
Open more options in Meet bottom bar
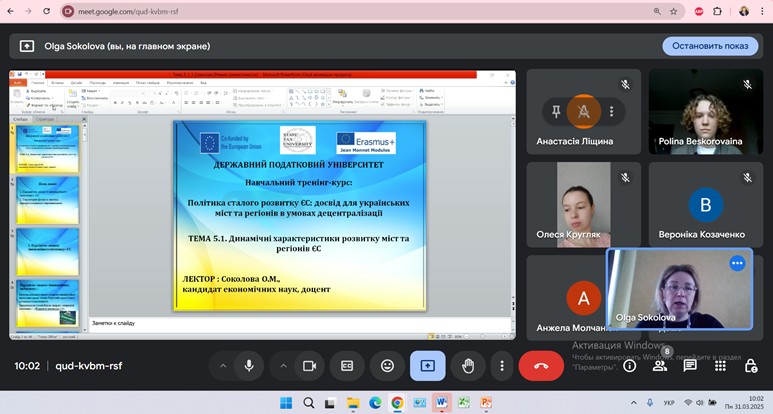(x=502, y=366)
